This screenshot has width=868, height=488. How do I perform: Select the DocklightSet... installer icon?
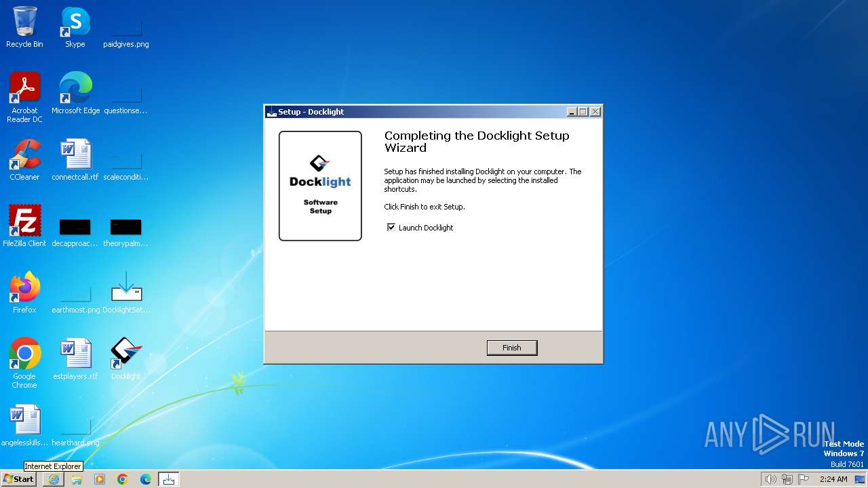[x=126, y=293]
